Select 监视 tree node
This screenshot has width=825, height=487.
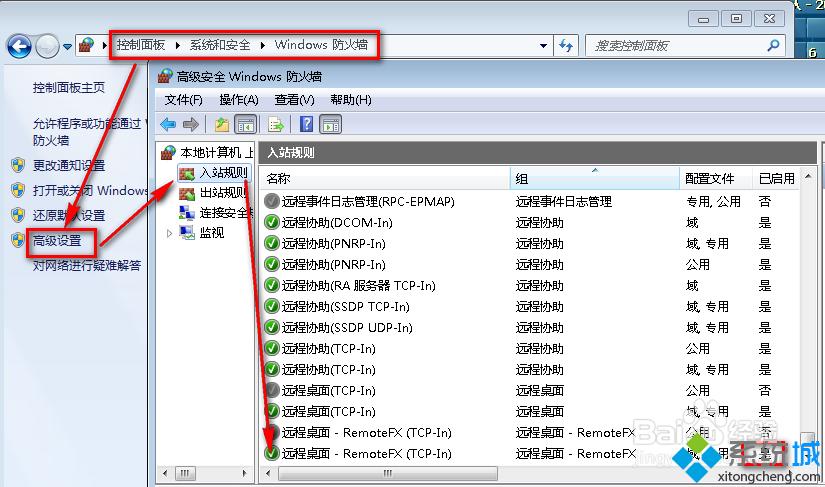tap(202, 232)
